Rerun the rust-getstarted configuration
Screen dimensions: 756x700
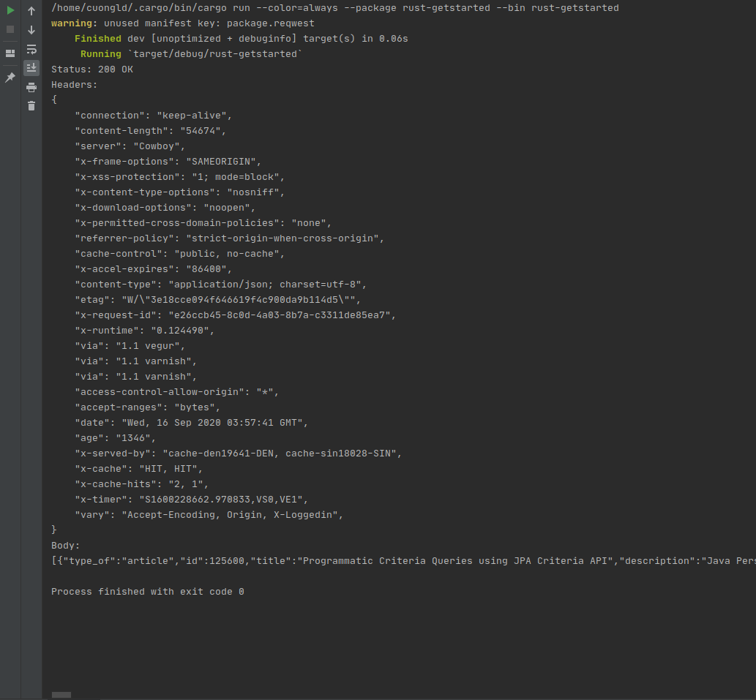pos(10,11)
